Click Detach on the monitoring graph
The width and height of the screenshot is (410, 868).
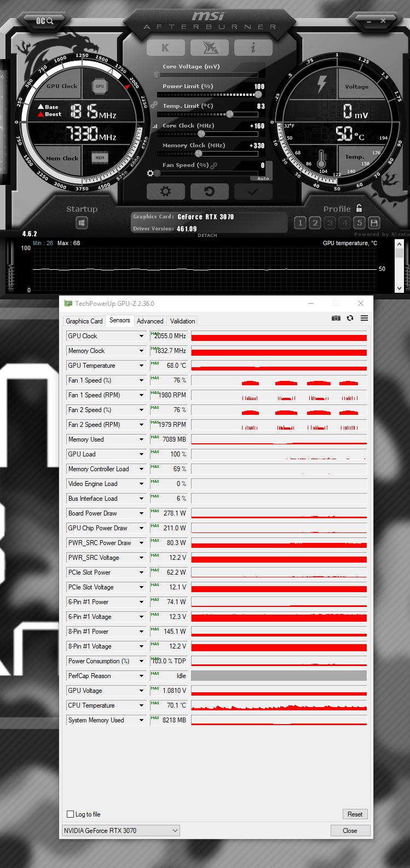[207, 235]
